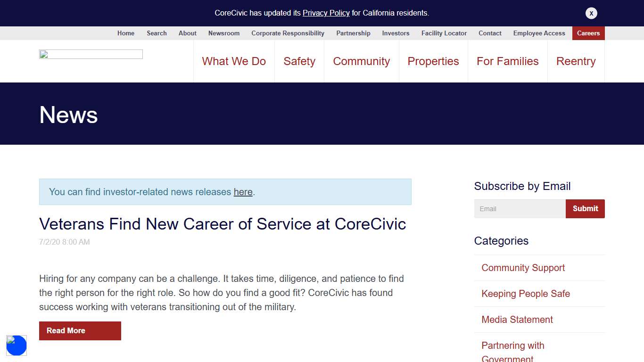Read More about veterans article
This screenshot has height=362, width=644.
pos(80,331)
